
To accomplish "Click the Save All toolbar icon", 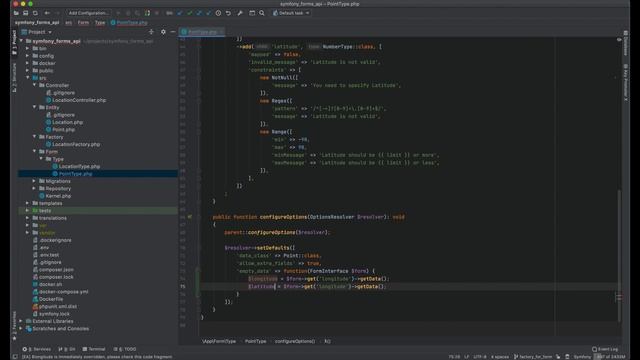I will pyautogui.click(x=25, y=13).
